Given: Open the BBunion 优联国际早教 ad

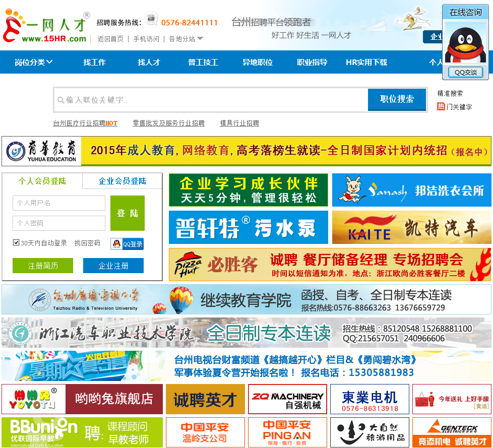Looking at the screenshot, I should pos(82,432).
